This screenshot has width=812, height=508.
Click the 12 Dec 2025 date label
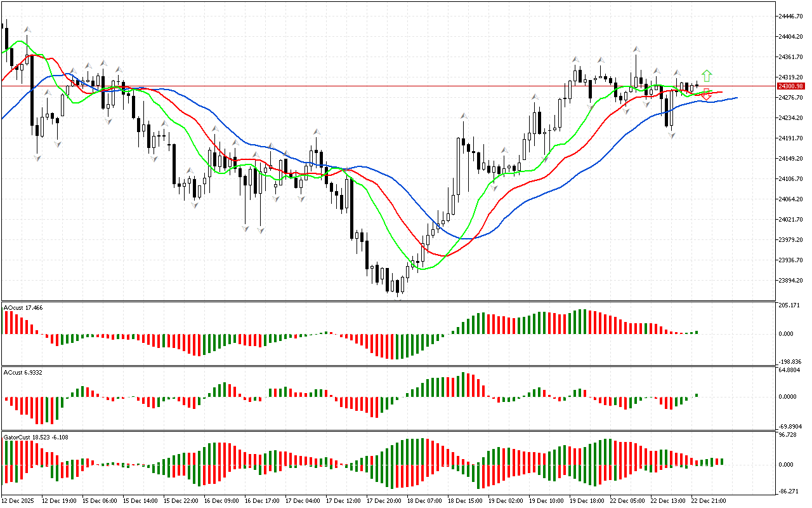(x=20, y=500)
